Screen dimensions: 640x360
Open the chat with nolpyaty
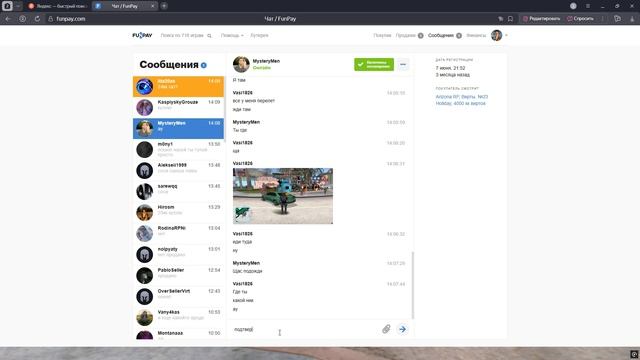(178, 255)
